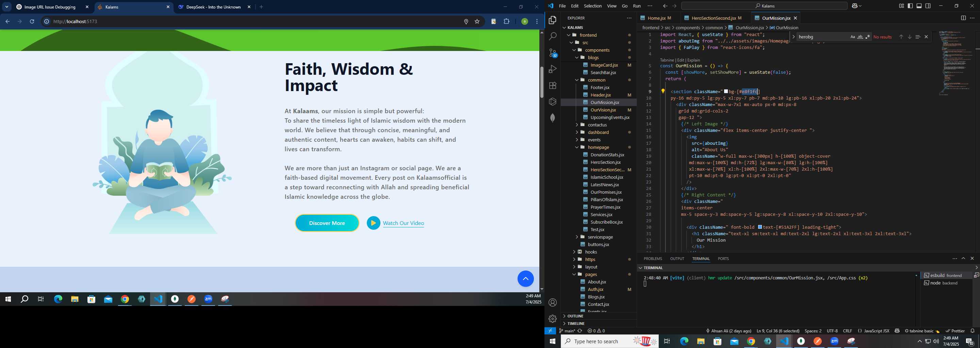
Task: Click the sync changes icon next to main*
Action: pyautogui.click(x=580, y=331)
